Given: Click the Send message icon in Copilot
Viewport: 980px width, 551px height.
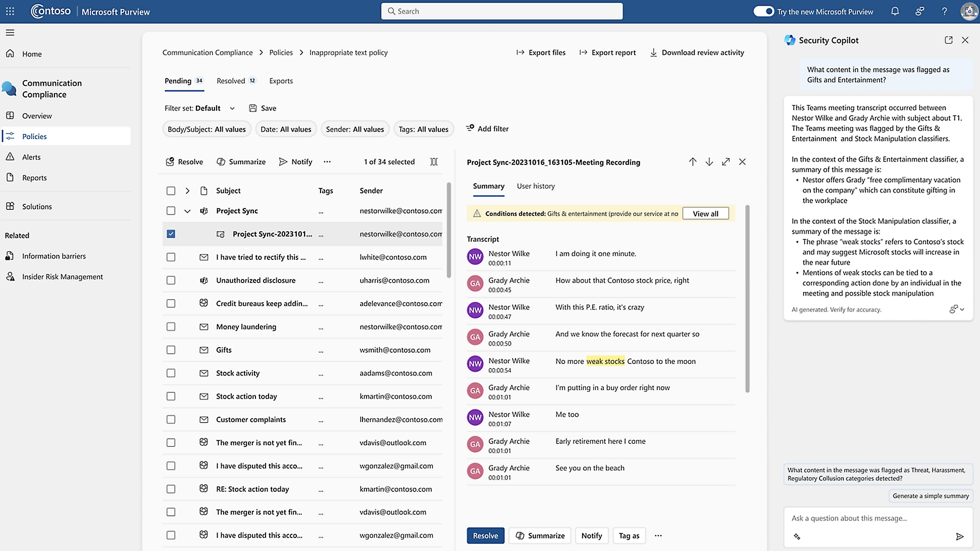Looking at the screenshot, I should (x=960, y=536).
